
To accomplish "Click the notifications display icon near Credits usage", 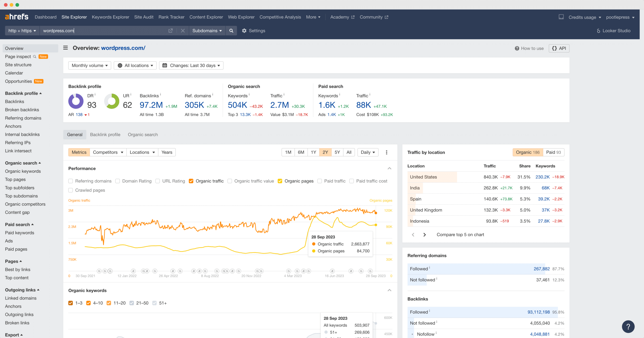I will [x=561, y=17].
